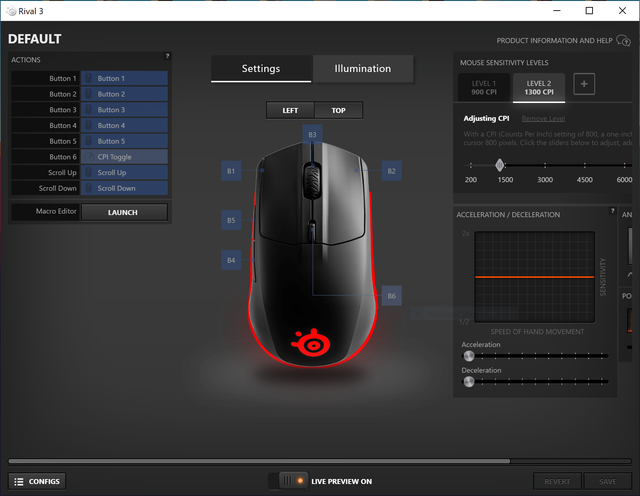This screenshot has width=640, height=496.
Task: Click the "MOUSE SENSITIVITY LEVELS" heading
Action: [504, 63]
